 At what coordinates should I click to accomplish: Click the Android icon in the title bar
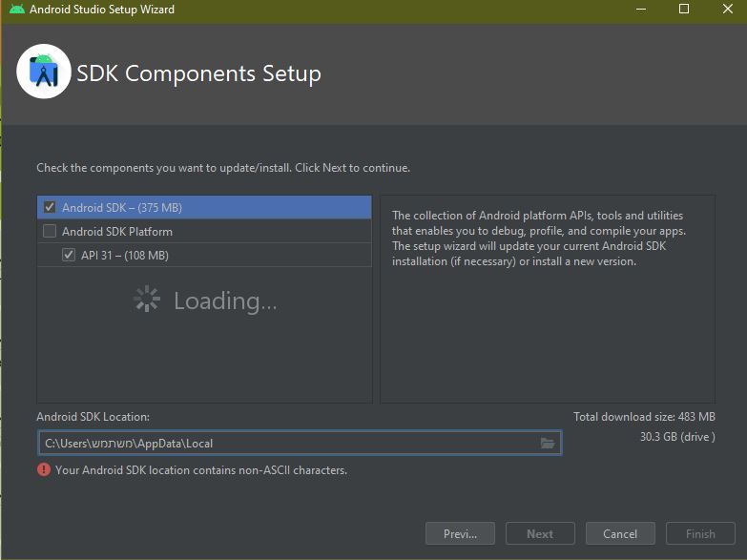16,10
